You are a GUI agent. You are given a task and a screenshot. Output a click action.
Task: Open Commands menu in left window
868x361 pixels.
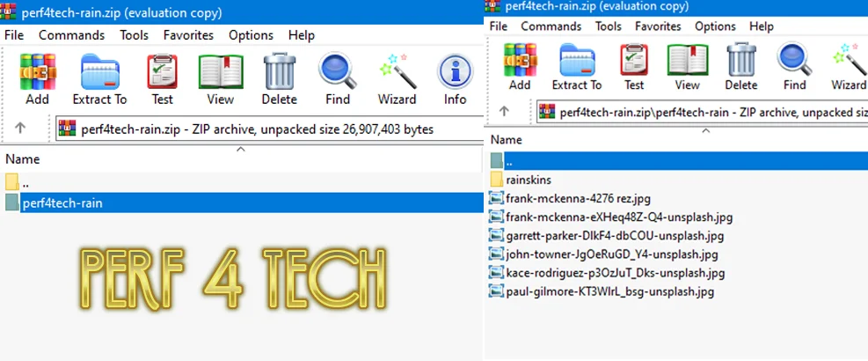pos(71,35)
